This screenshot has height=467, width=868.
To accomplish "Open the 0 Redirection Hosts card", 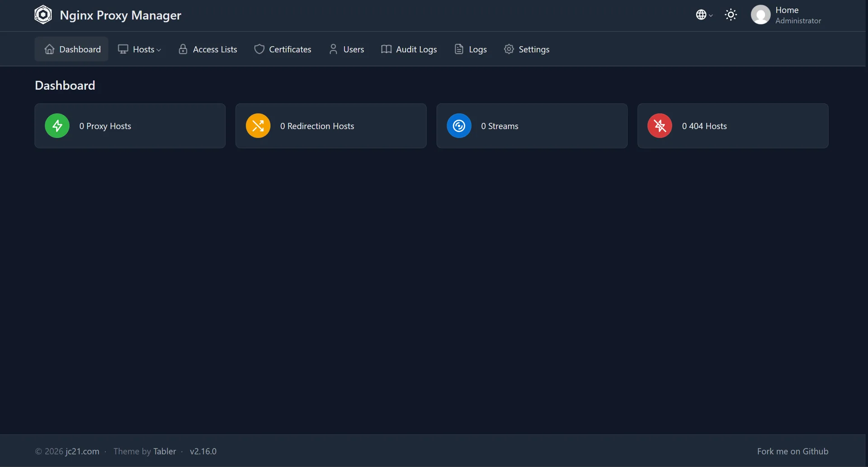I will (331, 126).
